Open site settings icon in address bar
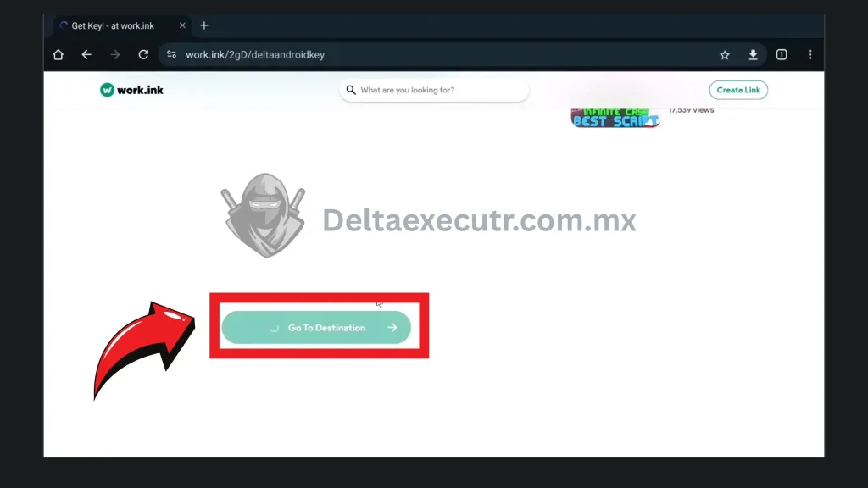 (x=171, y=55)
